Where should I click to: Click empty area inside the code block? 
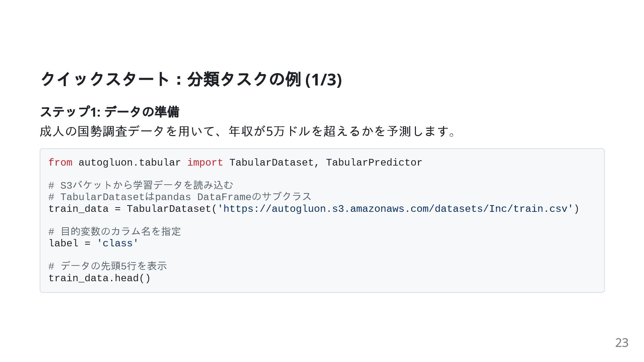click(402, 255)
